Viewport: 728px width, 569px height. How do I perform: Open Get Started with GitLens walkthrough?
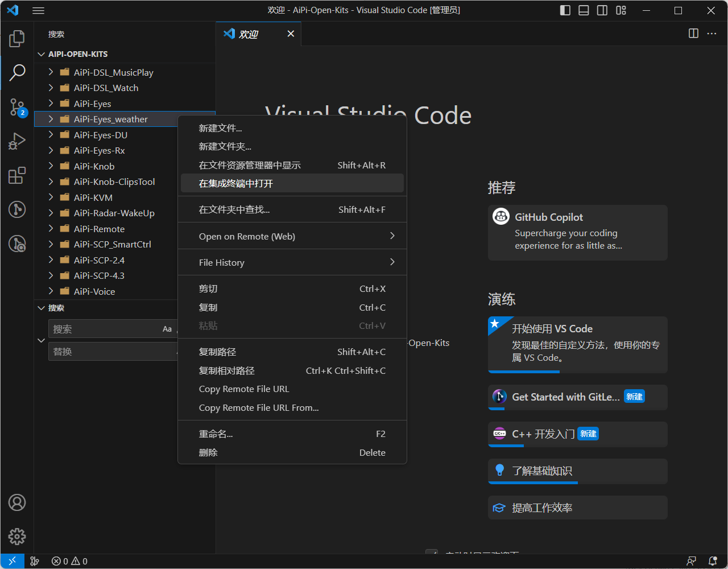pyautogui.click(x=578, y=397)
